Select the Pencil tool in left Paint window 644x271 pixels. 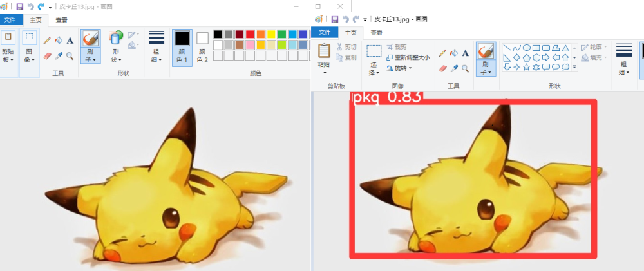pos(47,41)
